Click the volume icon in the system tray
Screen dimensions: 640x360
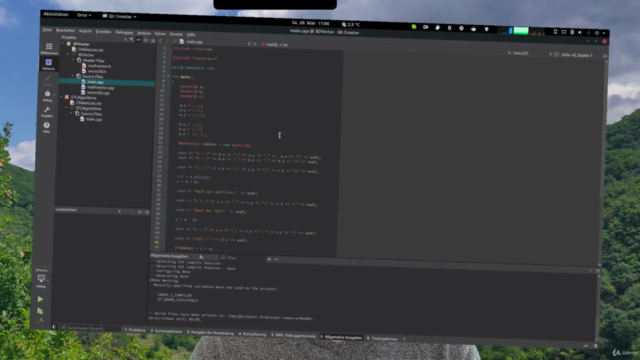click(x=580, y=32)
